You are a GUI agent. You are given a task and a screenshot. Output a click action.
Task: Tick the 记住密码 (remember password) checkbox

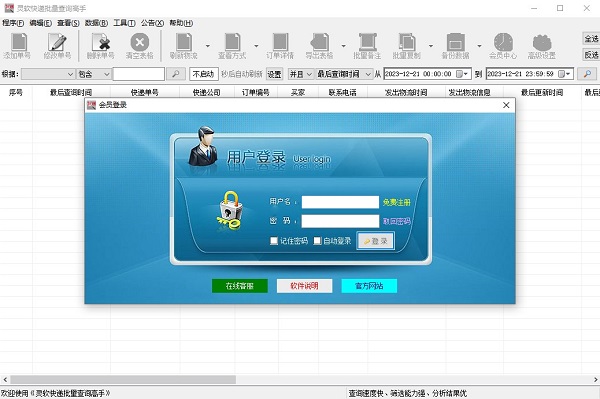(274, 241)
